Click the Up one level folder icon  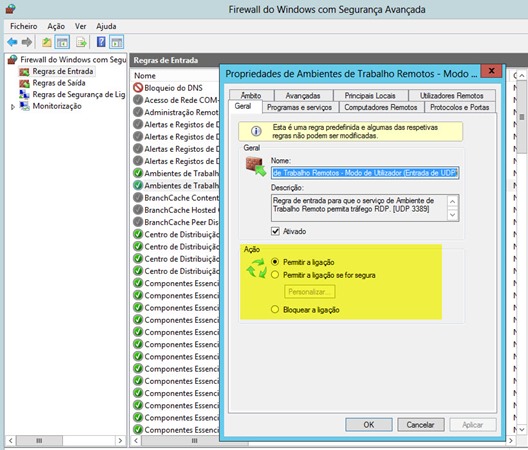[46, 42]
